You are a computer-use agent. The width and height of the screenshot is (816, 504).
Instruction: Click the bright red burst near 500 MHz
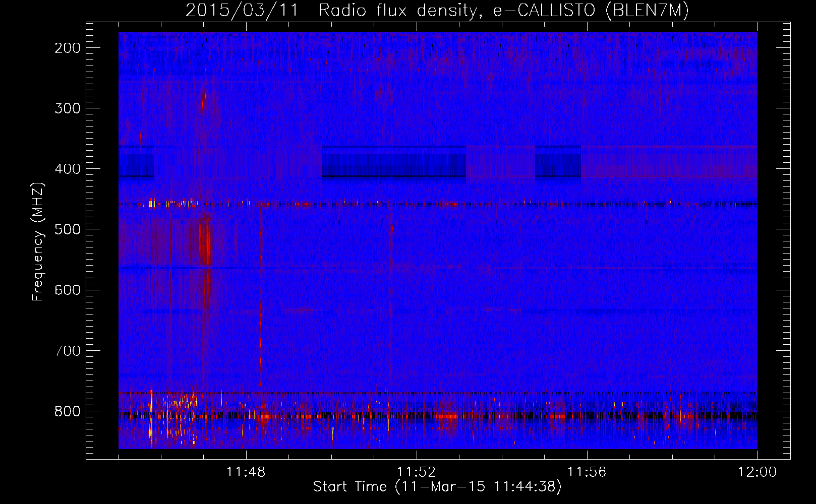coord(207,244)
